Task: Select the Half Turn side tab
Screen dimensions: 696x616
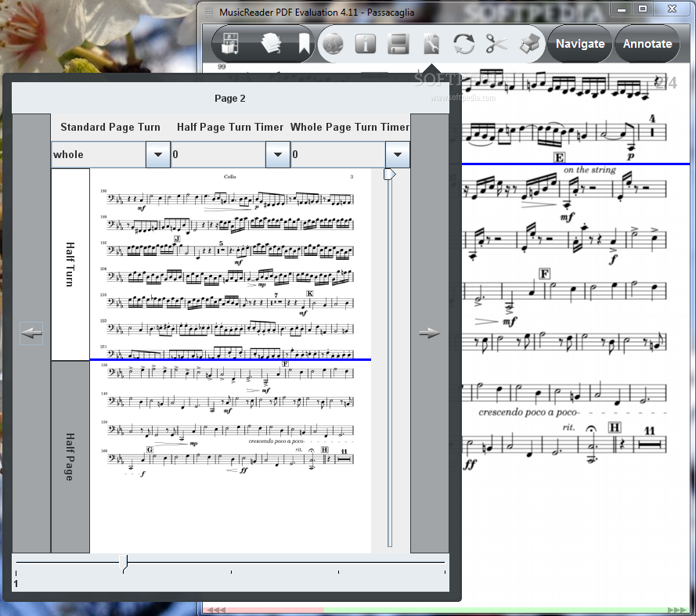Action: [70, 264]
